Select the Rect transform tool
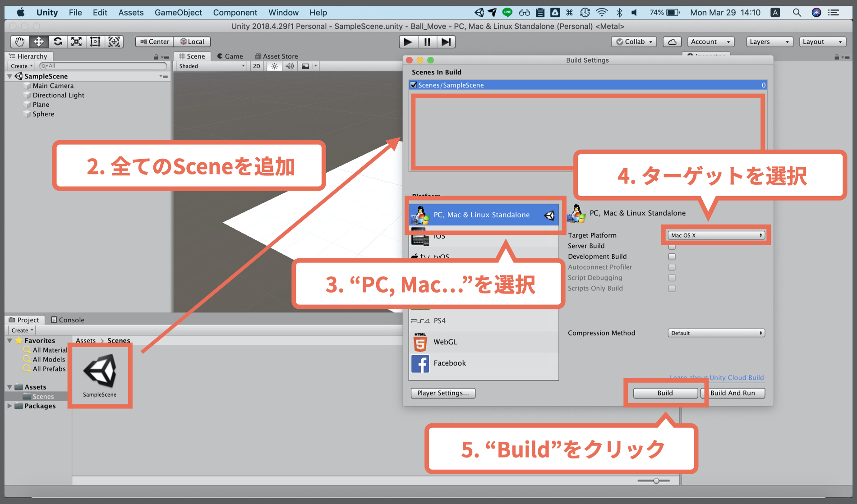The height and width of the screenshot is (504, 857). coord(95,41)
